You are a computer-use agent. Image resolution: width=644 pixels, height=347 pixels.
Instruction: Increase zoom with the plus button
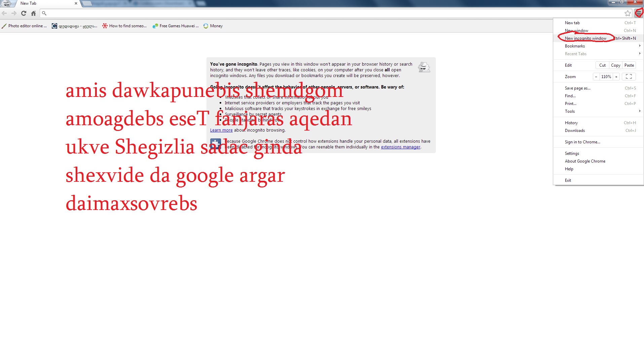click(616, 77)
